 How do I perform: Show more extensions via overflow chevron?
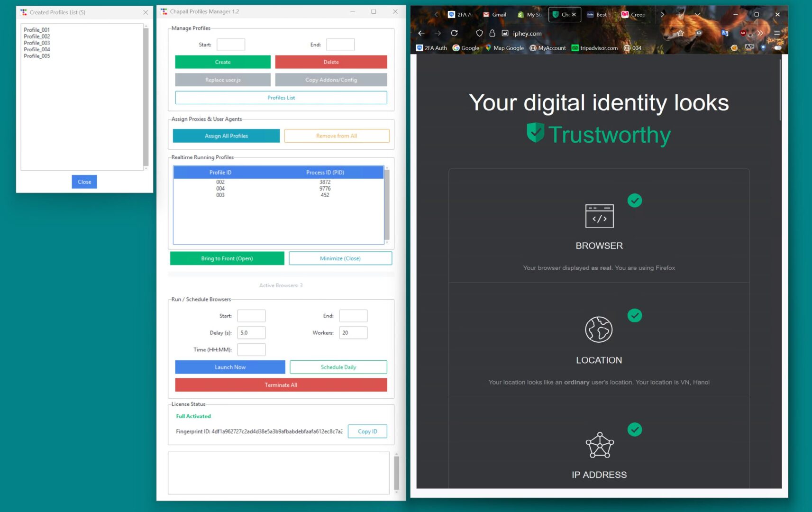click(760, 33)
